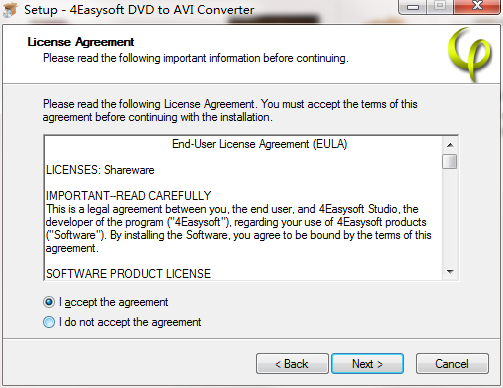Click the Setup window title bar text
503x388 pixels.
pos(139,10)
